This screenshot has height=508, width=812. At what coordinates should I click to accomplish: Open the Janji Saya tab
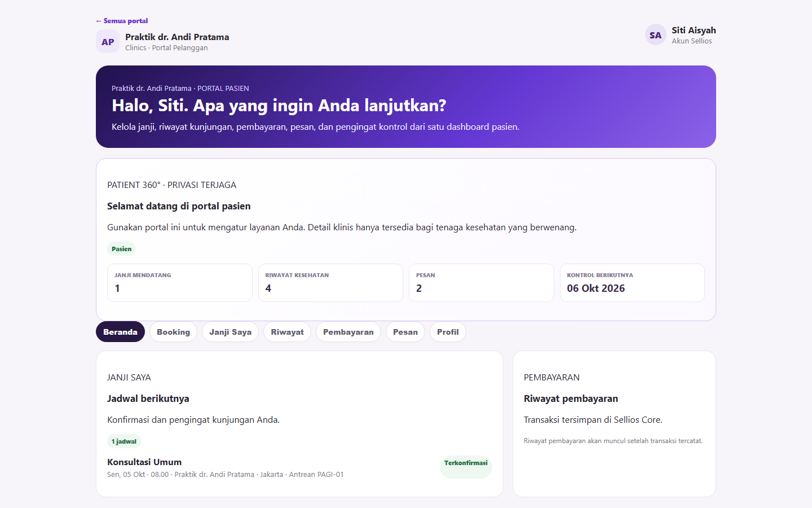coord(230,332)
